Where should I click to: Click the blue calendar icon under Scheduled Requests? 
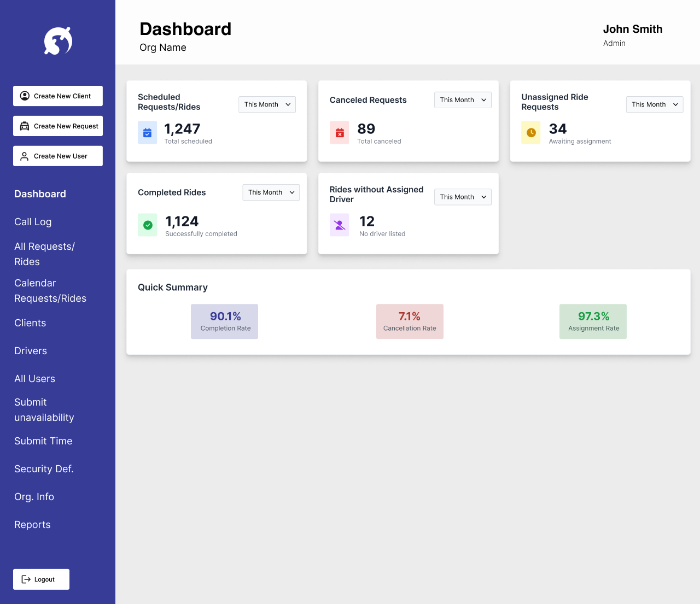click(147, 133)
